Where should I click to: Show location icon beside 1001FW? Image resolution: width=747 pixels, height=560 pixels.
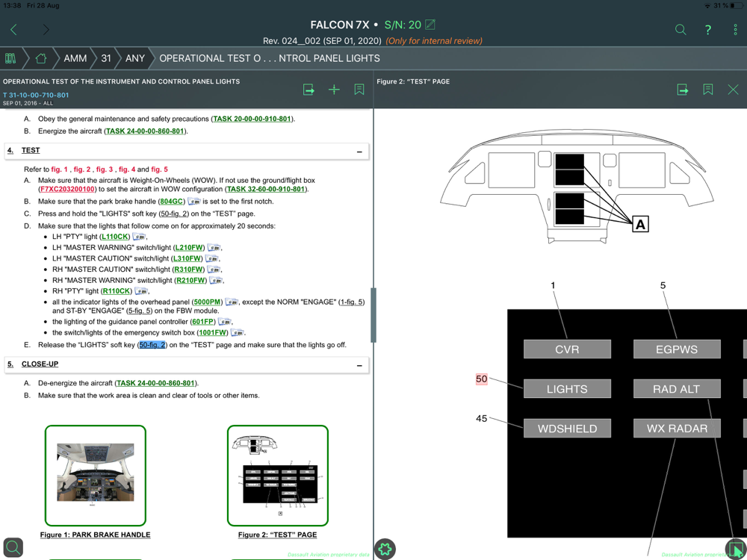pyautogui.click(x=238, y=333)
